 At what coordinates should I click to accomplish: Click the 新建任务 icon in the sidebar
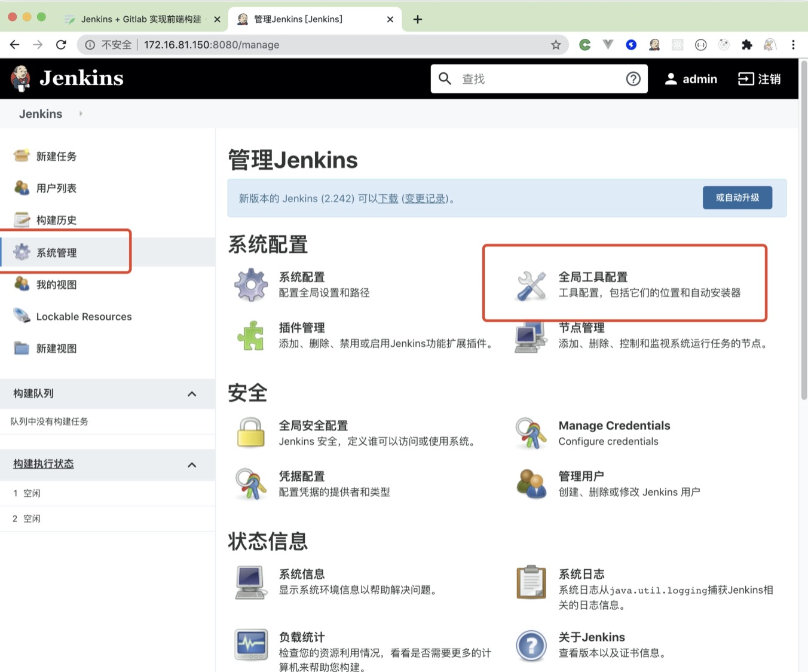[22, 155]
